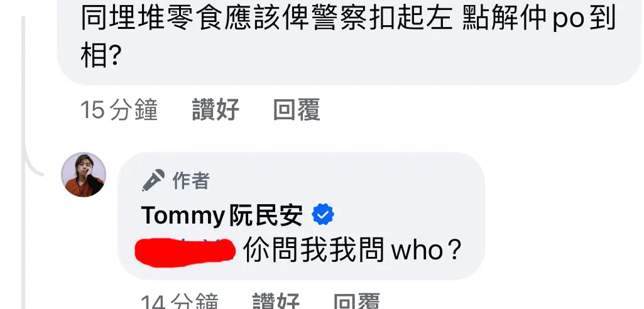Like Tommy 阮民安's reply with 讚好
Image resolution: width=644 pixels, height=309 pixels.
coord(276,301)
